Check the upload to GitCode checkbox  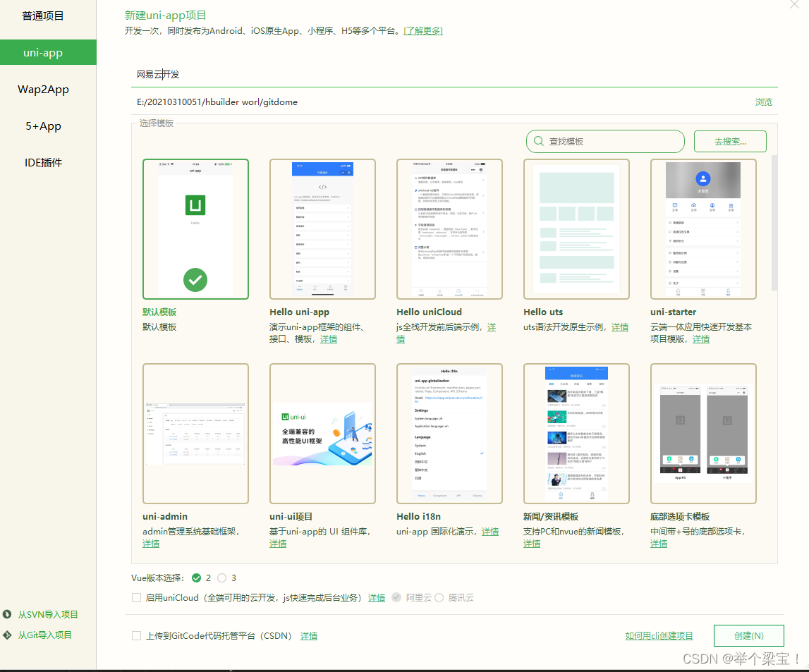[x=136, y=636]
